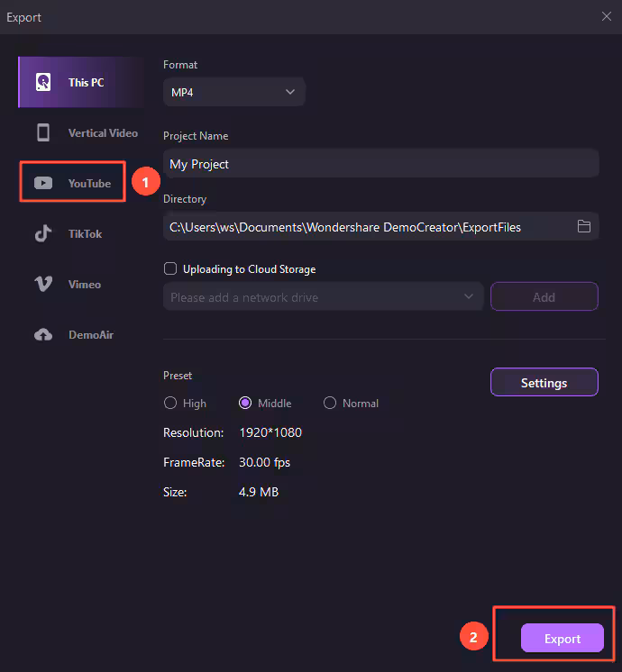Open preset Settings
The height and width of the screenshot is (672, 622).
point(544,383)
